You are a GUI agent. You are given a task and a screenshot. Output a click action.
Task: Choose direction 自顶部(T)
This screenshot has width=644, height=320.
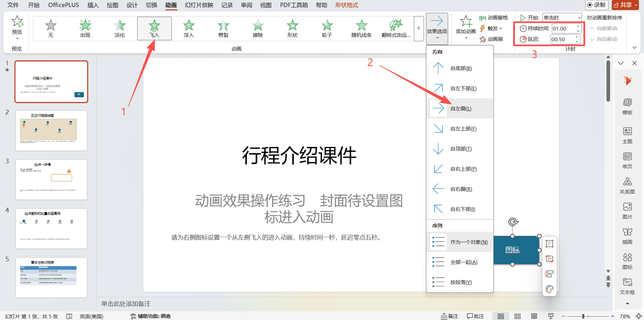pyautogui.click(x=460, y=149)
